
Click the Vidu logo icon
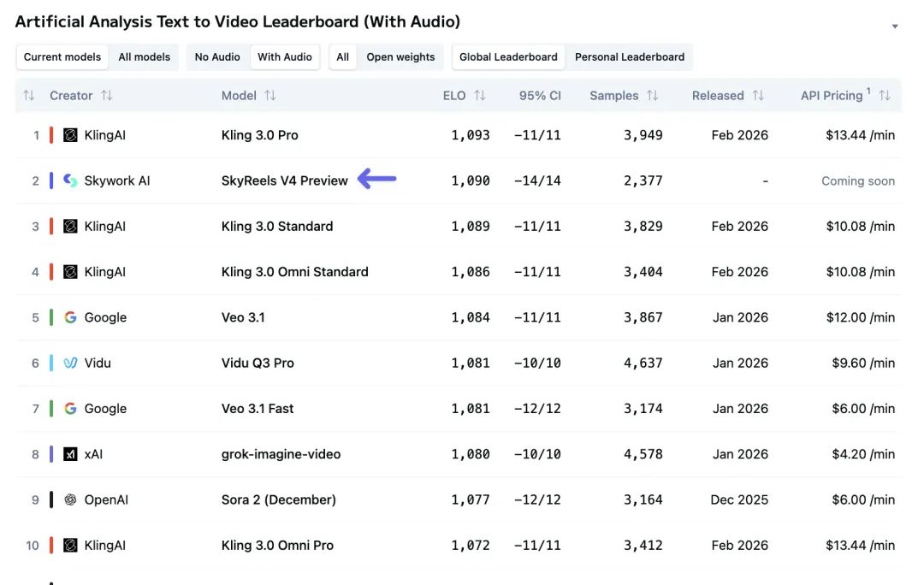tap(70, 363)
